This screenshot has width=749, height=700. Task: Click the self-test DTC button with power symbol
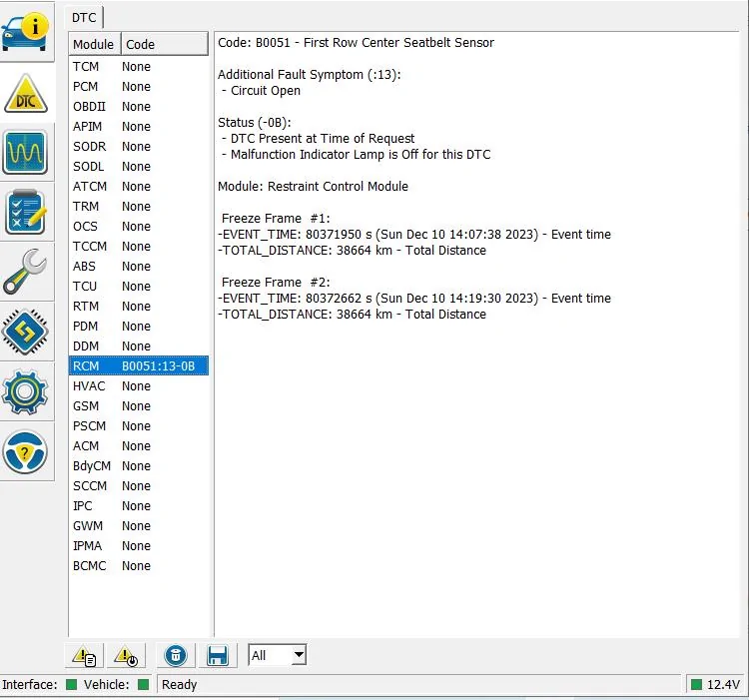pyautogui.click(x=126, y=656)
